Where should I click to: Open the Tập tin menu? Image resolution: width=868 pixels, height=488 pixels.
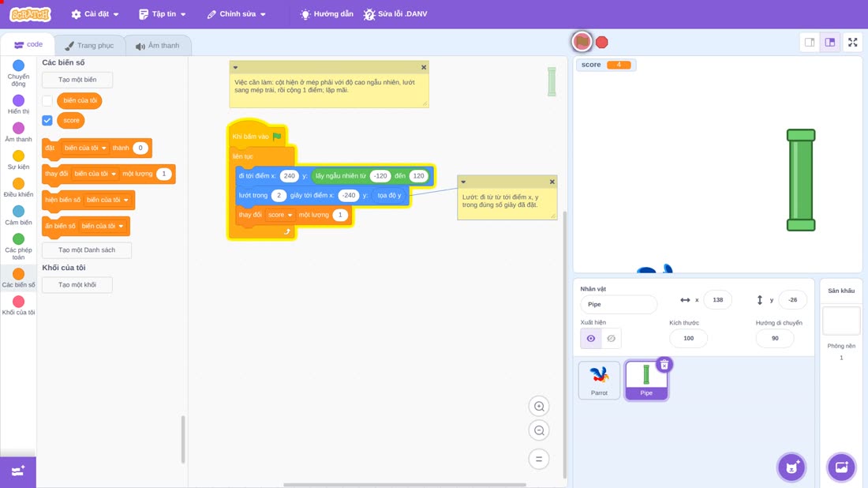coord(163,14)
